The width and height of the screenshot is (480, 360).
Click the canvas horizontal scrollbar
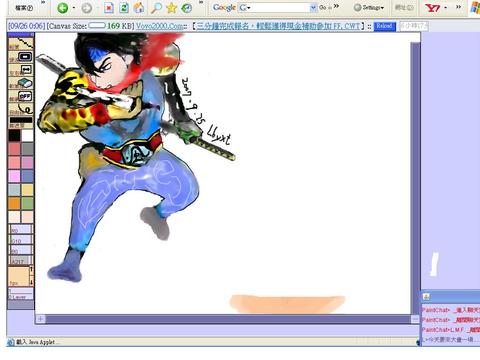point(228,319)
